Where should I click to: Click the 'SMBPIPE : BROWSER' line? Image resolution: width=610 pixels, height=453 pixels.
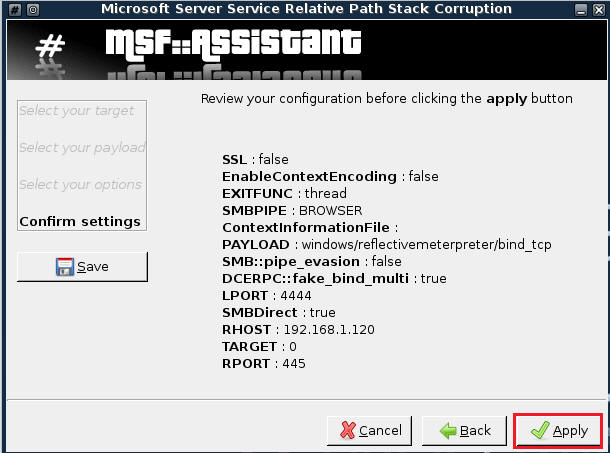292,211
